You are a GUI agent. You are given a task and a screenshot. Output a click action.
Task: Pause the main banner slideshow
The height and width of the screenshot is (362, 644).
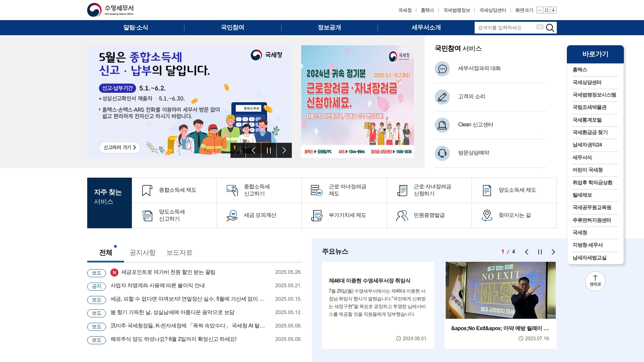coord(269,150)
